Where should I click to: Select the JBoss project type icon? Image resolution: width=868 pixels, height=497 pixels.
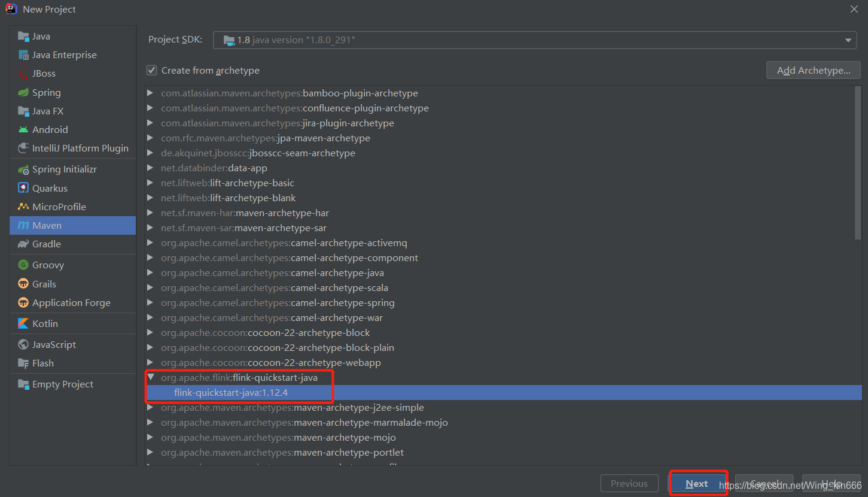23,74
